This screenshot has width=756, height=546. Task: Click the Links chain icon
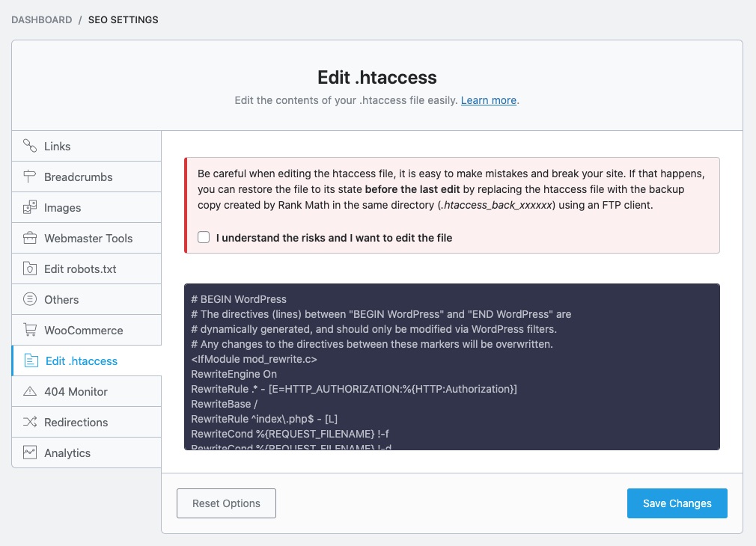click(x=30, y=146)
